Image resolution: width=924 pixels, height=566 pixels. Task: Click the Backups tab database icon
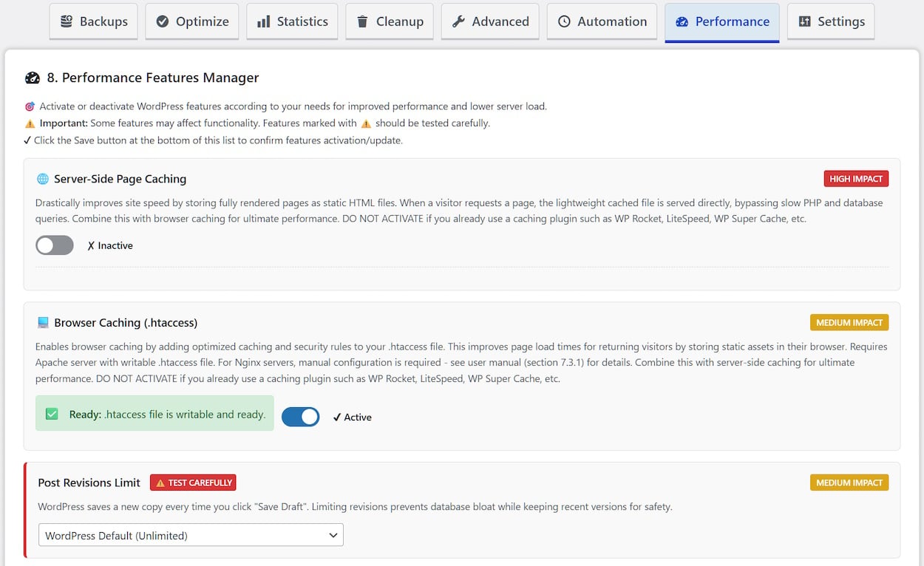coord(67,21)
